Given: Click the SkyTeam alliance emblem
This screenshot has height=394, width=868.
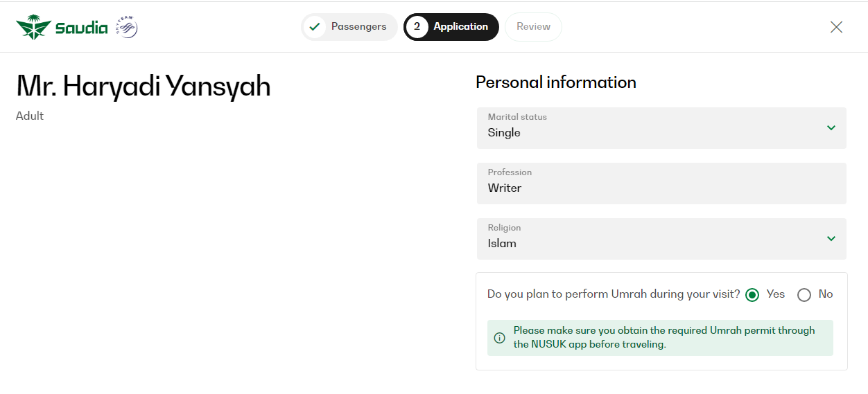Looking at the screenshot, I should pyautogui.click(x=127, y=28).
